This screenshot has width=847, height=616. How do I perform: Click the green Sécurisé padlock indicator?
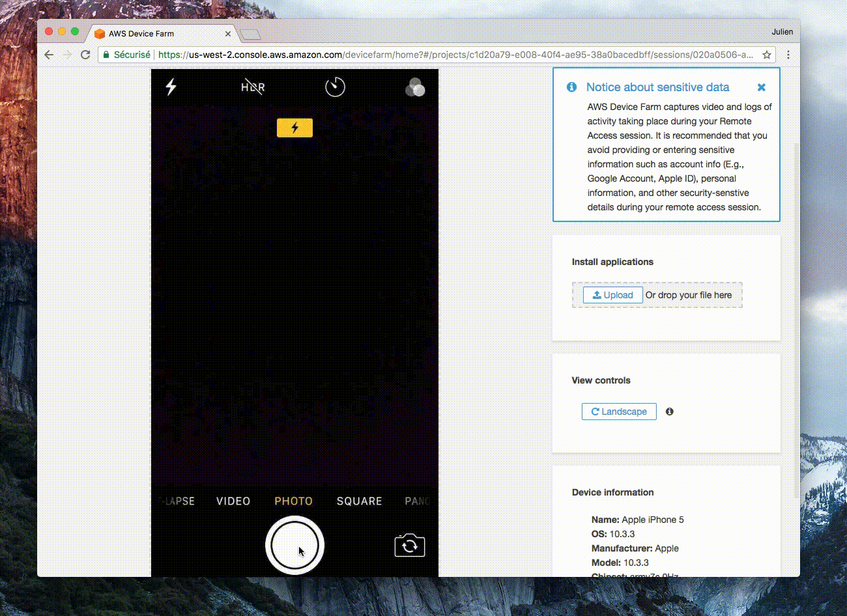(x=126, y=55)
